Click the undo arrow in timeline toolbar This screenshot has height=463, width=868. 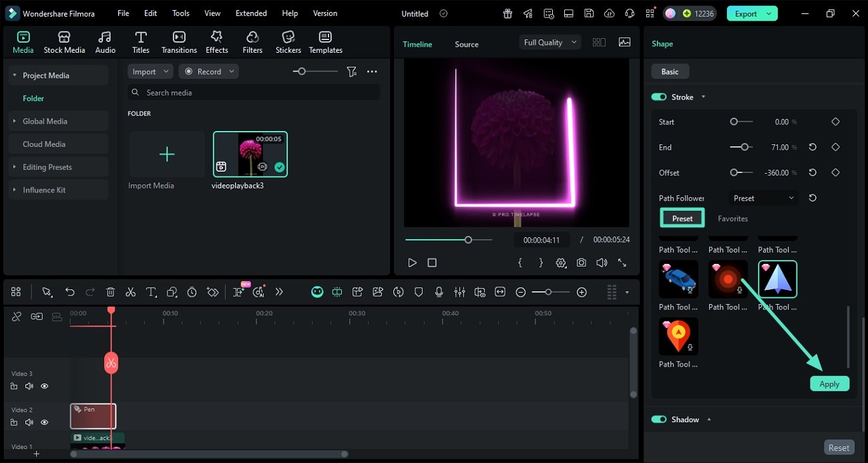[x=69, y=292]
